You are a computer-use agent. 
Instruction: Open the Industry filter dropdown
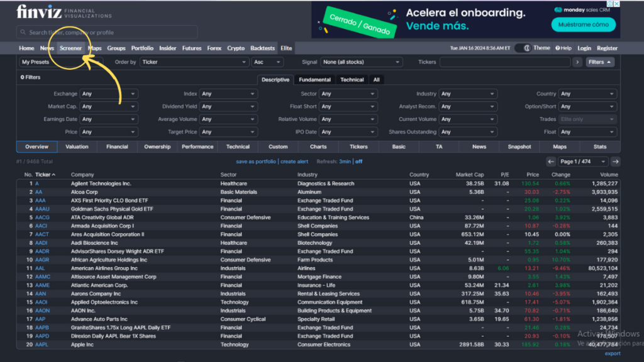pyautogui.click(x=468, y=94)
